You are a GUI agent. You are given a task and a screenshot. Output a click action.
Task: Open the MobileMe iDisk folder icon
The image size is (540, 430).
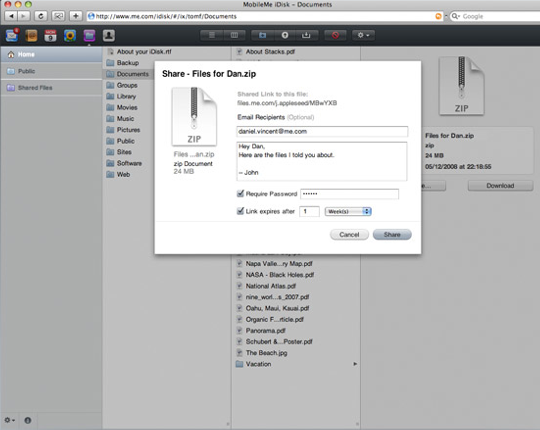89,35
